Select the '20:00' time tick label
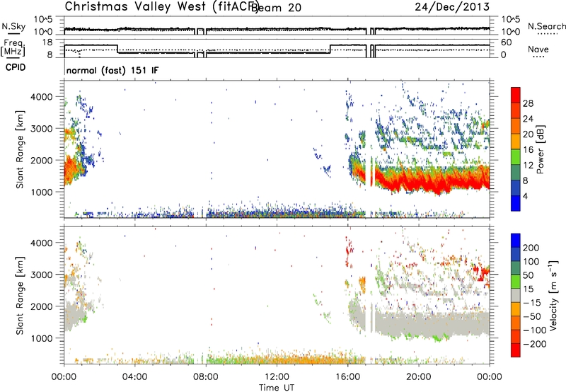 [418, 377]
